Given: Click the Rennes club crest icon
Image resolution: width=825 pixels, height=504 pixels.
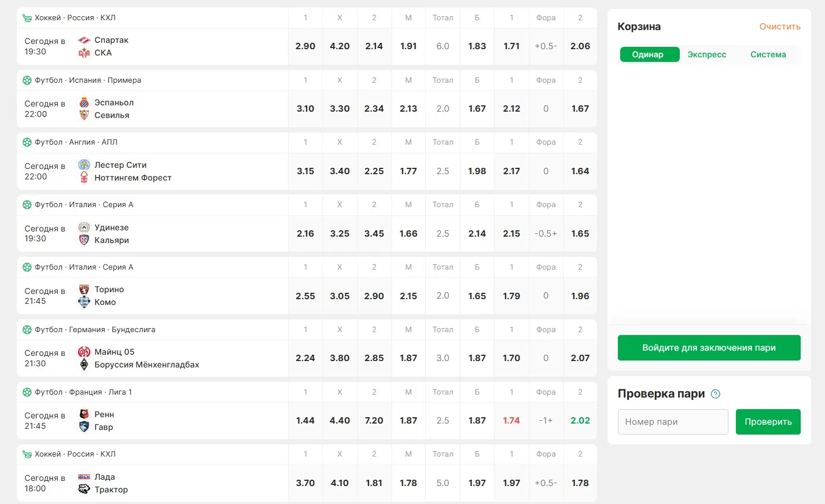Looking at the screenshot, I should tap(84, 414).
